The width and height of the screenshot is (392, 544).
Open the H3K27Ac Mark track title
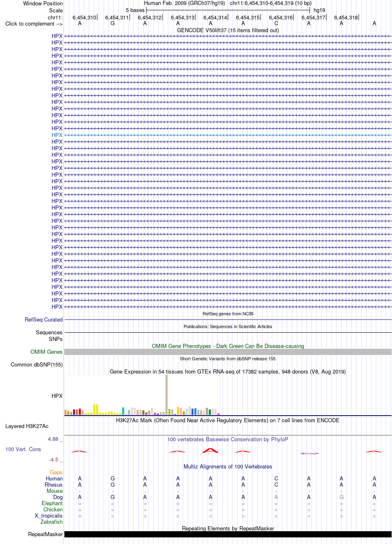point(228,420)
